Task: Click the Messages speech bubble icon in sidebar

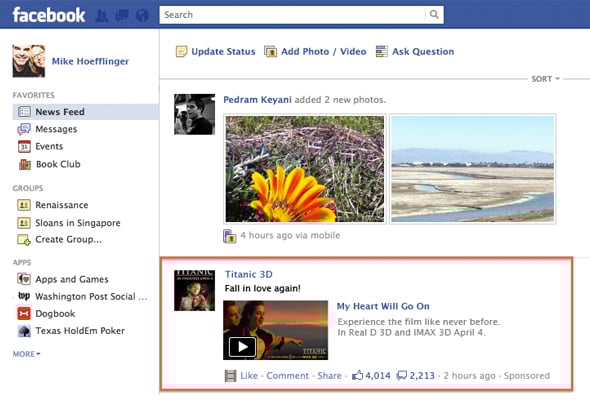Action: pyautogui.click(x=24, y=129)
